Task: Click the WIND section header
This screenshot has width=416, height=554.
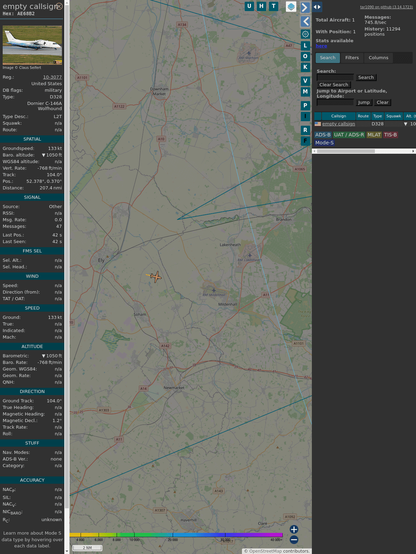Action: coord(32,276)
